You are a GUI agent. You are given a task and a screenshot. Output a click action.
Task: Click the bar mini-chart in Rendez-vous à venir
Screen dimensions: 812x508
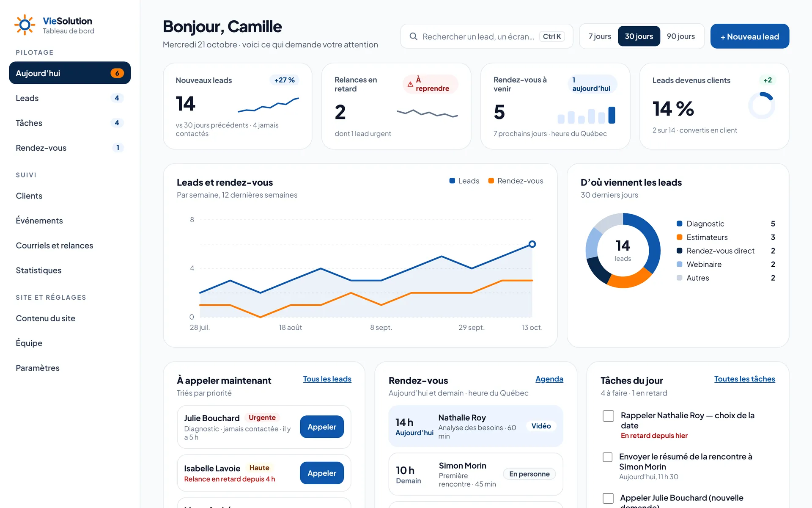point(586,115)
